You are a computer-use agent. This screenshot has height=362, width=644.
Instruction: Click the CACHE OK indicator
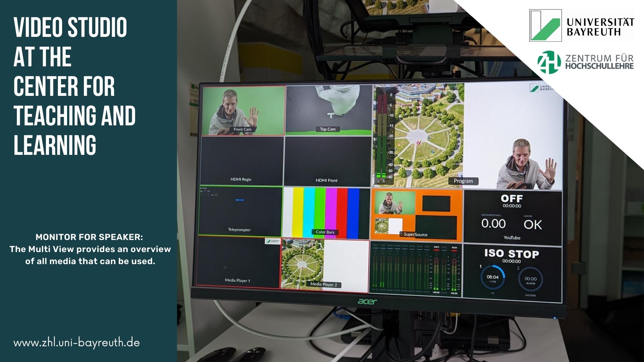(x=533, y=224)
